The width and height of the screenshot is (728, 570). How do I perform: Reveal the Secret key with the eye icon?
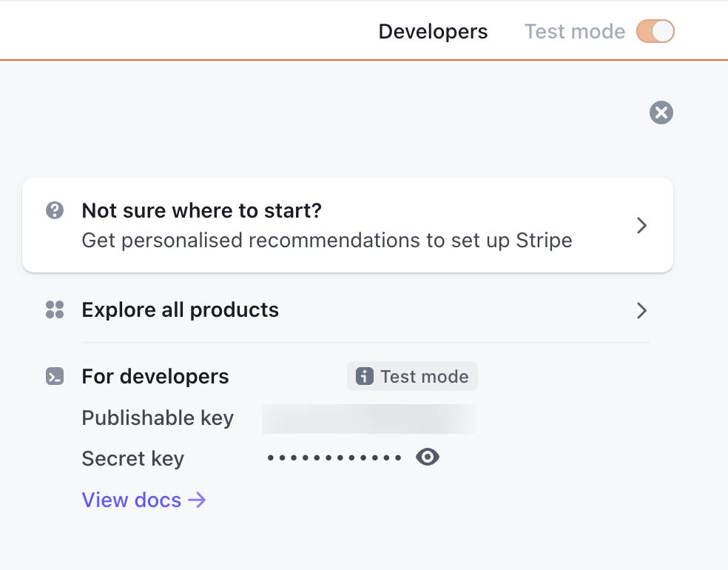pyautogui.click(x=427, y=457)
